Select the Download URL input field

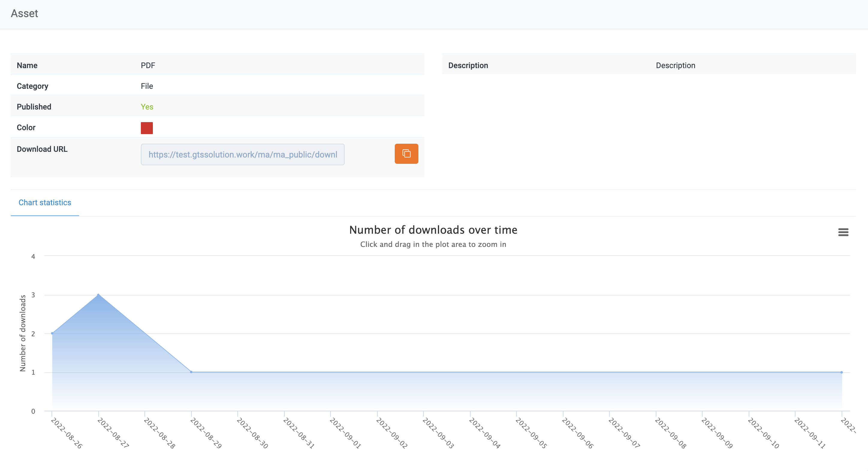tap(242, 154)
